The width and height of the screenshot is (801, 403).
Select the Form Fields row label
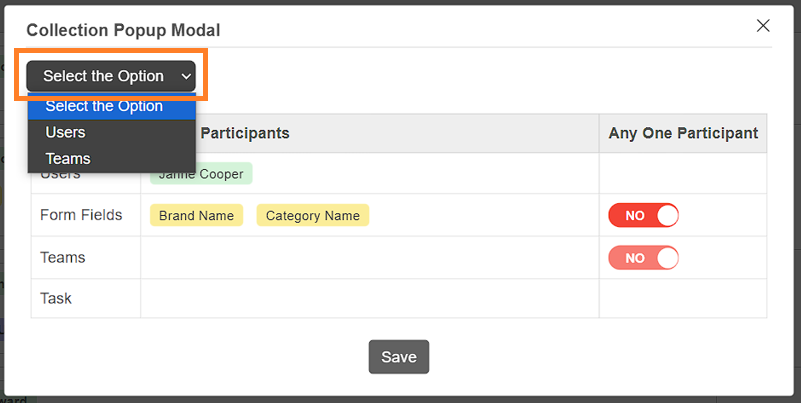click(81, 215)
